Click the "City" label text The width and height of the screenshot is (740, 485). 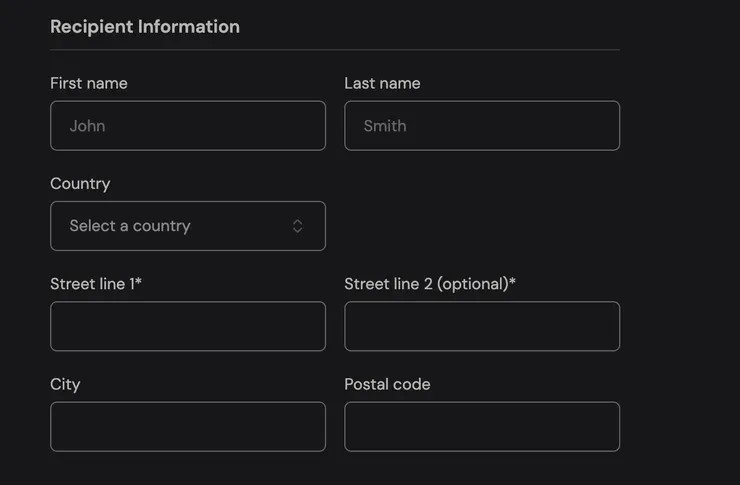(x=65, y=384)
